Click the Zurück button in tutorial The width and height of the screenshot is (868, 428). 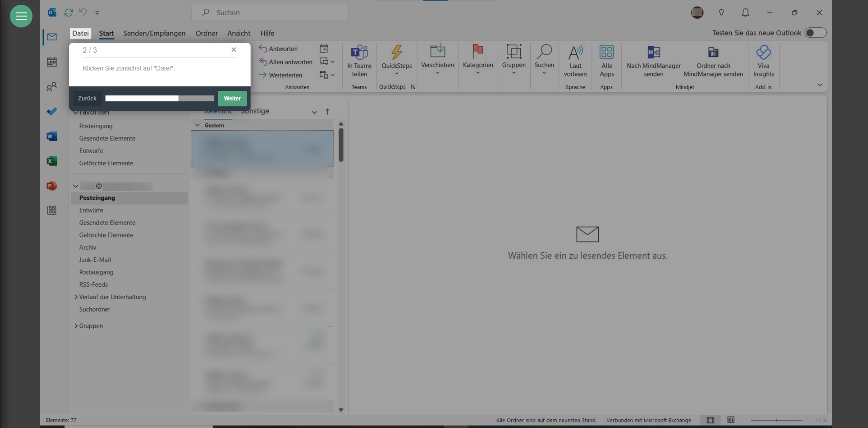87,98
